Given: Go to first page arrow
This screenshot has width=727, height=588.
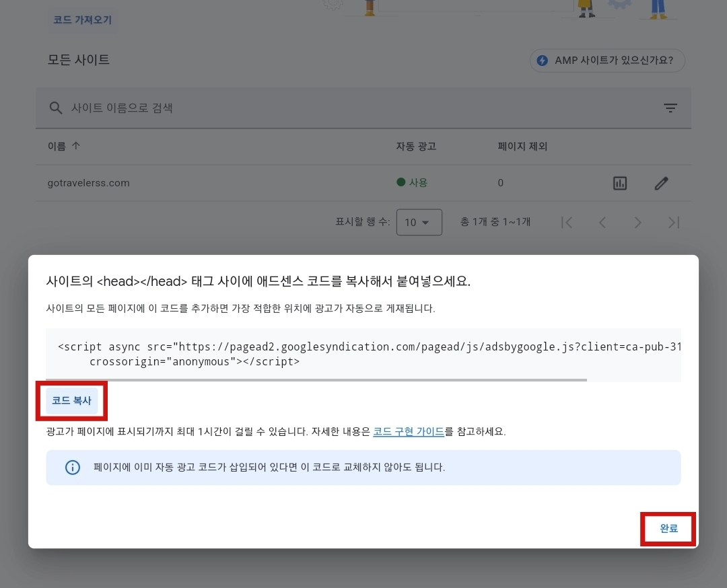Looking at the screenshot, I should coord(567,223).
